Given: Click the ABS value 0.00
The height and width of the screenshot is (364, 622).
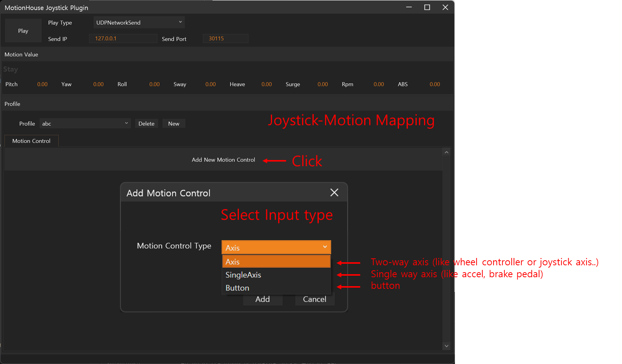Looking at the screenshot, I should pos(435,84).
